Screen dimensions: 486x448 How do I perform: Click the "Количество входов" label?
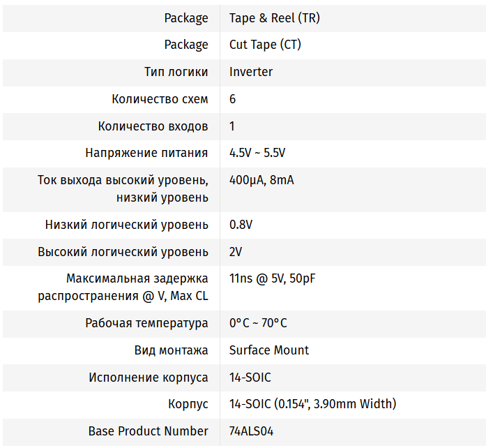click(x=153, y=126)
